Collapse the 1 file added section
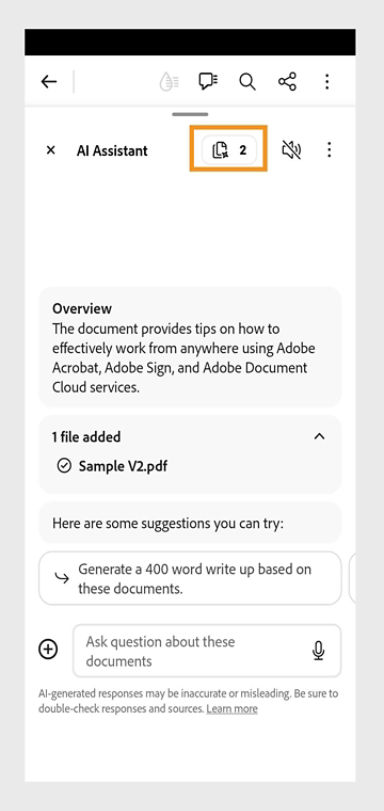Viewport: 384px width, 811px height. point(320,437)
